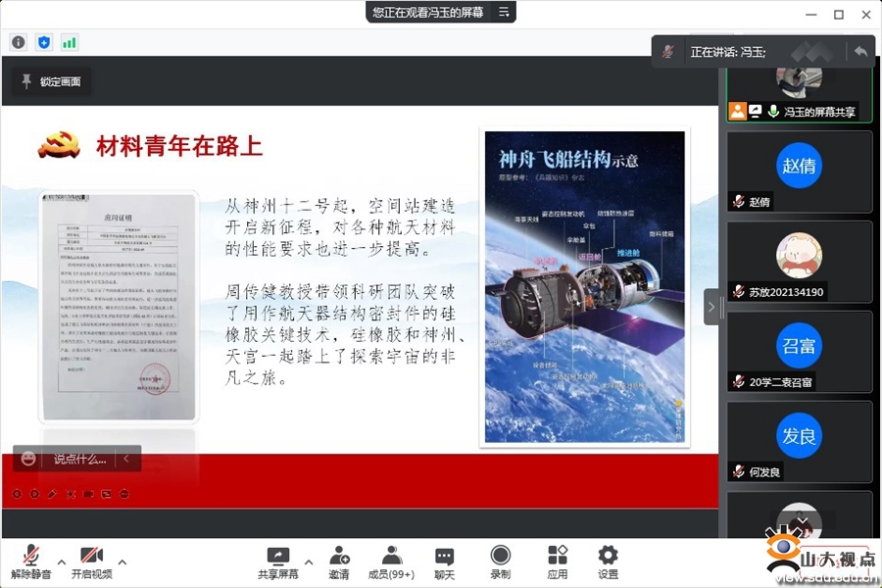Open the 聊天 chat icon

point(445,556)
